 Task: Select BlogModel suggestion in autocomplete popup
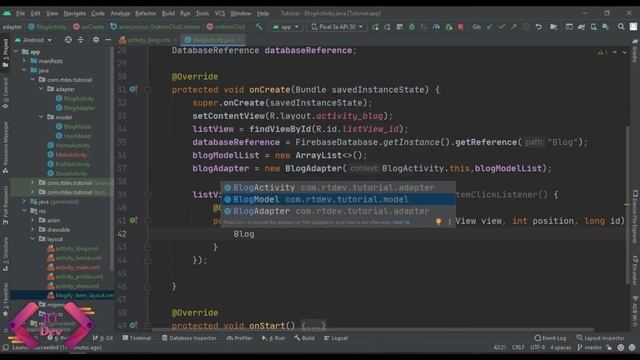338,199
